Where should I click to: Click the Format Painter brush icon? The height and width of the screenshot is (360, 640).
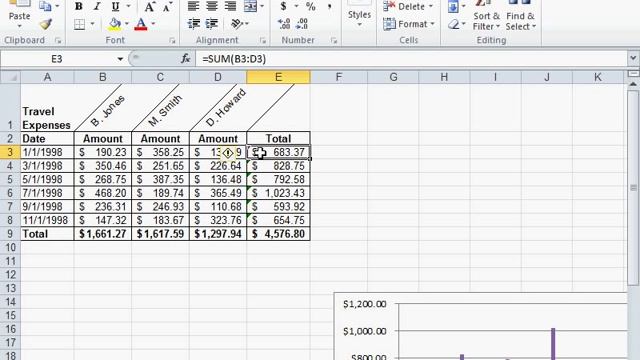pyautogui.click(x=45, y=25)
